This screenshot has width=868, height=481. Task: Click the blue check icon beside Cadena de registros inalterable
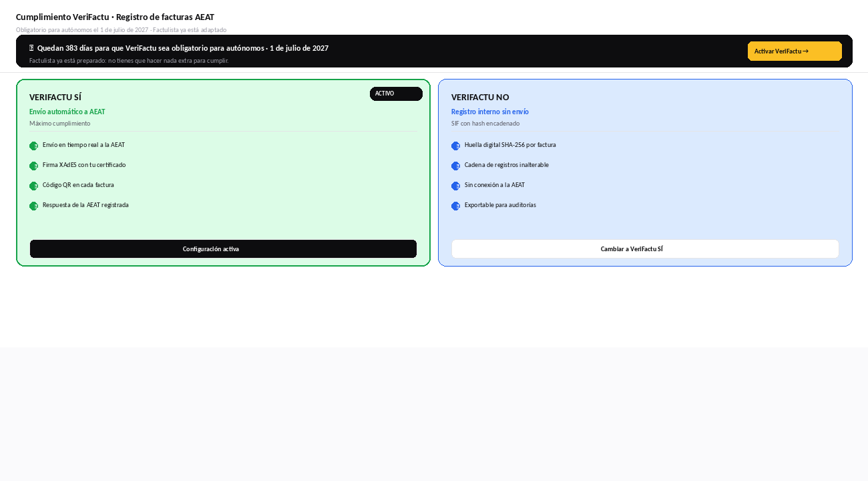(455, 166)
